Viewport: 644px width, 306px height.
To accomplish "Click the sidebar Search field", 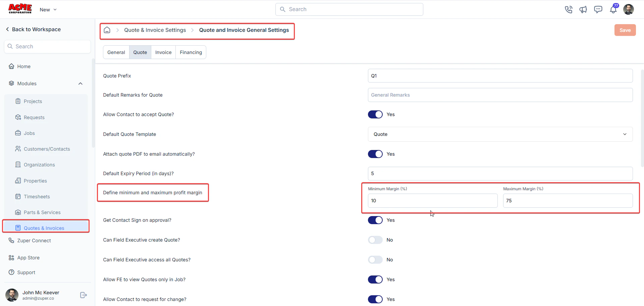I will (x=47, y=47).
